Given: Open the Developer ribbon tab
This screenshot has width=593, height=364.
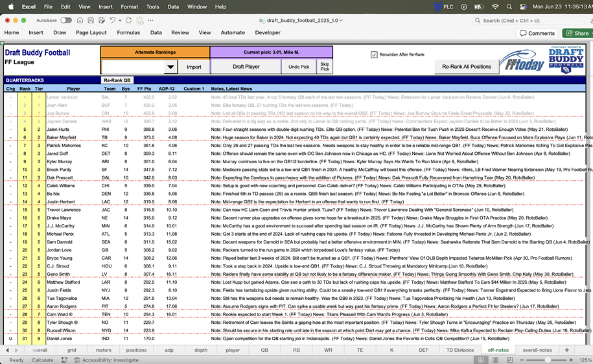Looking at the screenshot, I should click(x=268, y=32).
